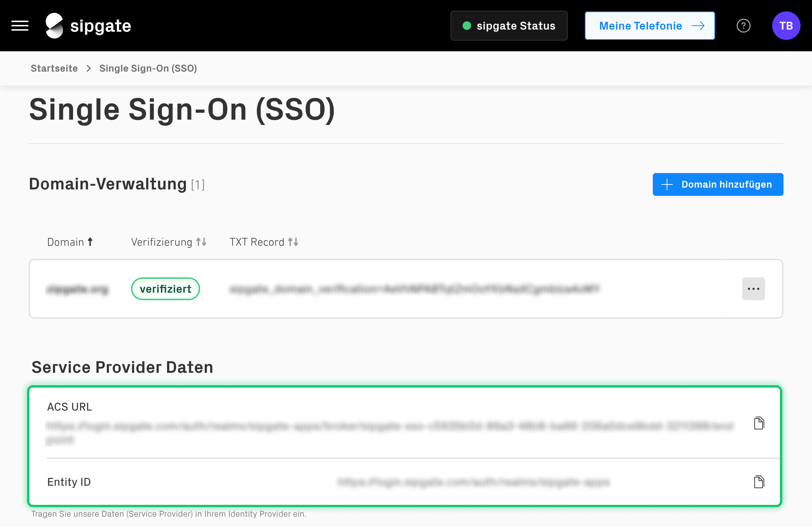
Task: Click the Domain-Verwaltung heading
Action: [108, 184]
